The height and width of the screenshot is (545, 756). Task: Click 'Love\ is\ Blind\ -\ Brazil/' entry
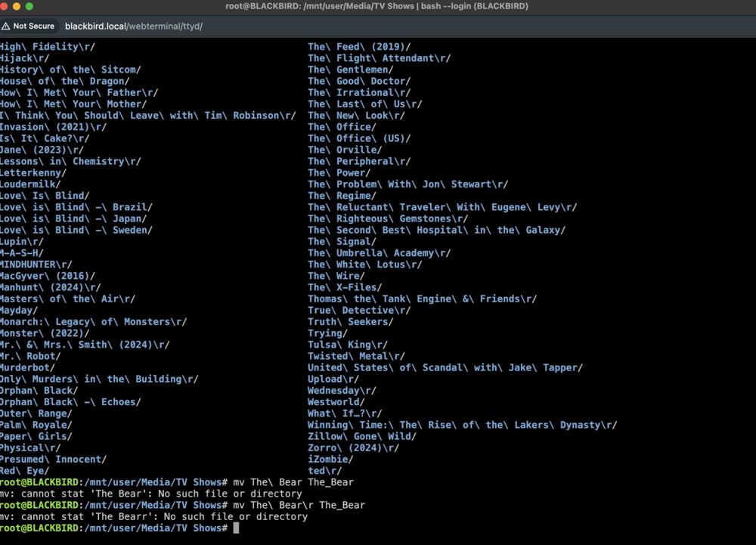pos(76,207)
